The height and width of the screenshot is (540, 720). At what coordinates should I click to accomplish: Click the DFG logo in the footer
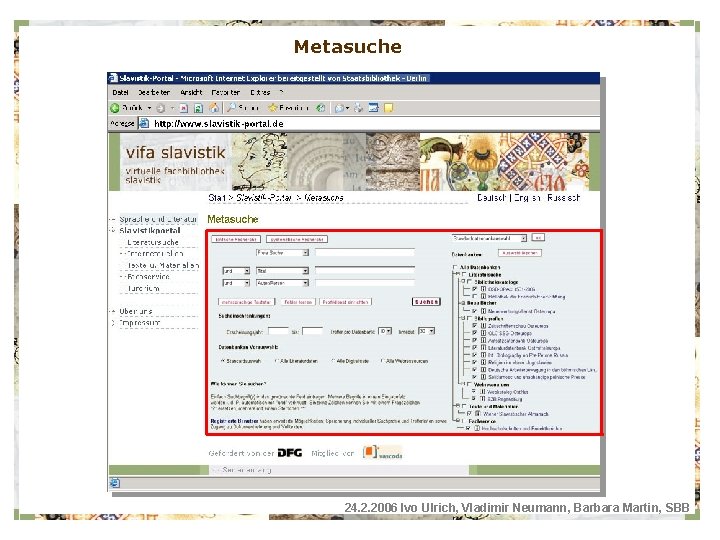[x=290, y=453]
